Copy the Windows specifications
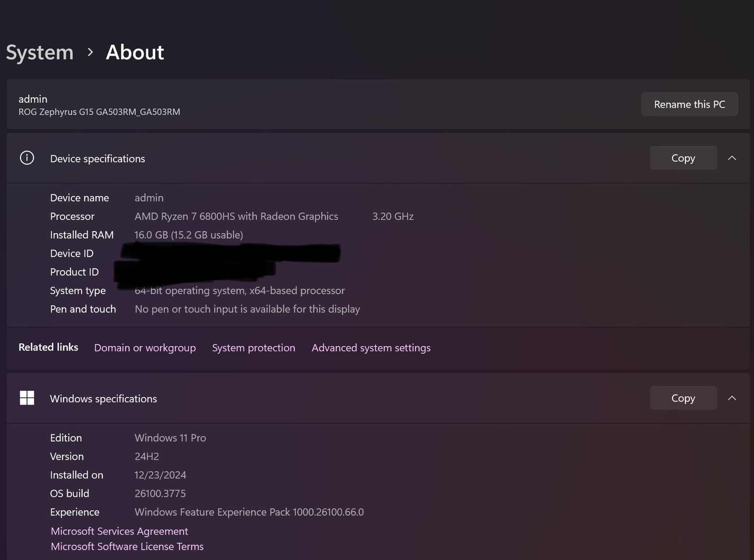The height and width of the screenshot is (560, 754). (x=683, y=398)
